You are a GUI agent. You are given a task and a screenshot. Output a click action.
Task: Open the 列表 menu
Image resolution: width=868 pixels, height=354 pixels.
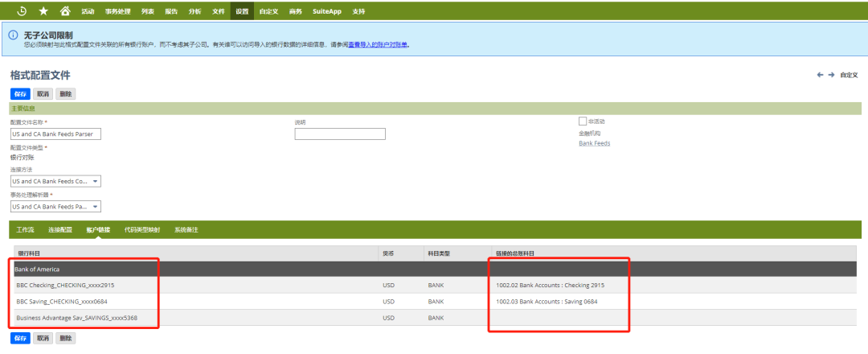click(x=148, y=11)
